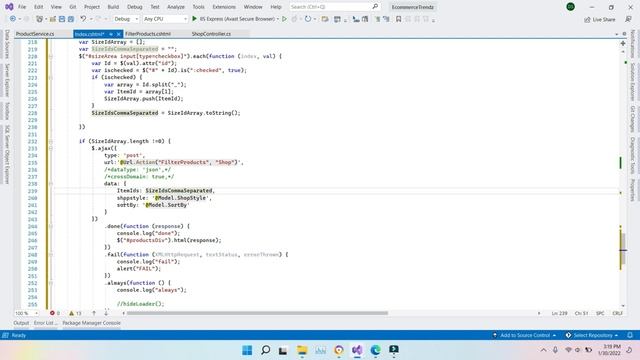Image resolution: width=640 pixels, height=360 pixels.
Task: Open the Output tab
Action: pos(21,323)
